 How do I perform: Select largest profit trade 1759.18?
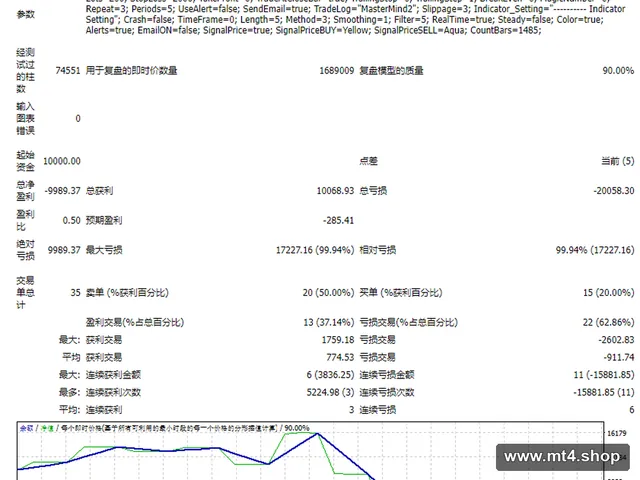point(338,340)
